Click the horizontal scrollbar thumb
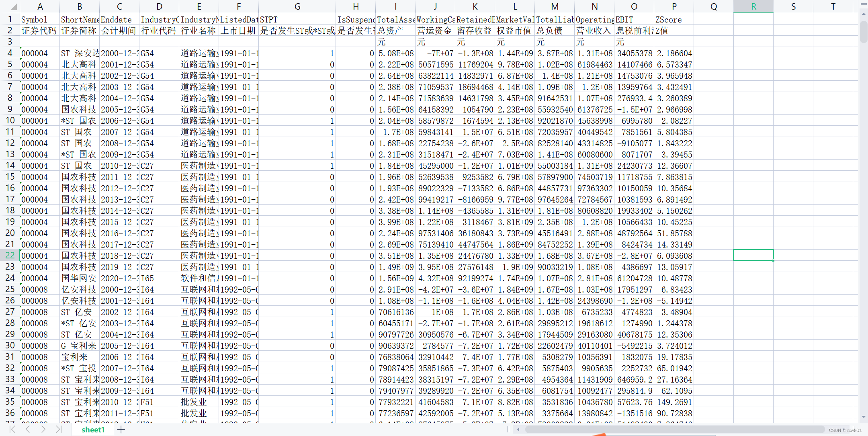This screenshot has width=868, height=436. point(675,430)
